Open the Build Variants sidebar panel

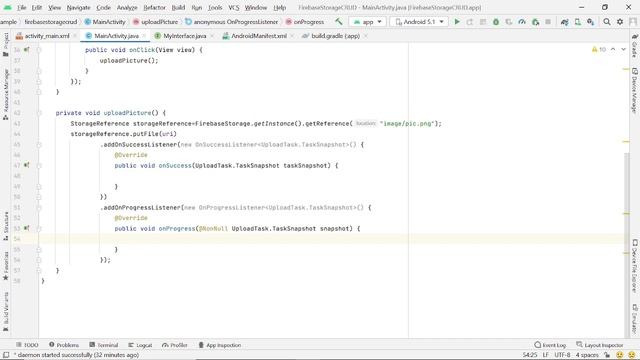click(x=6, y=311)
